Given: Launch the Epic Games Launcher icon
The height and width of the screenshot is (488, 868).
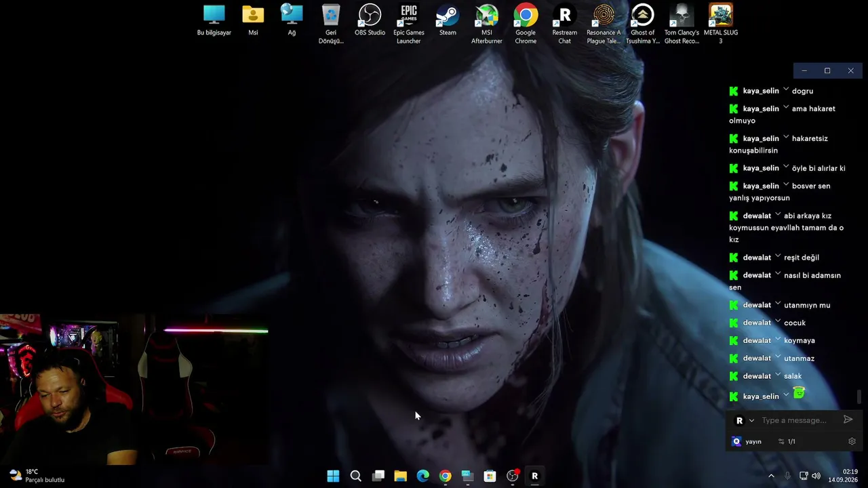Looking at the screenshot, I should 408,24.
